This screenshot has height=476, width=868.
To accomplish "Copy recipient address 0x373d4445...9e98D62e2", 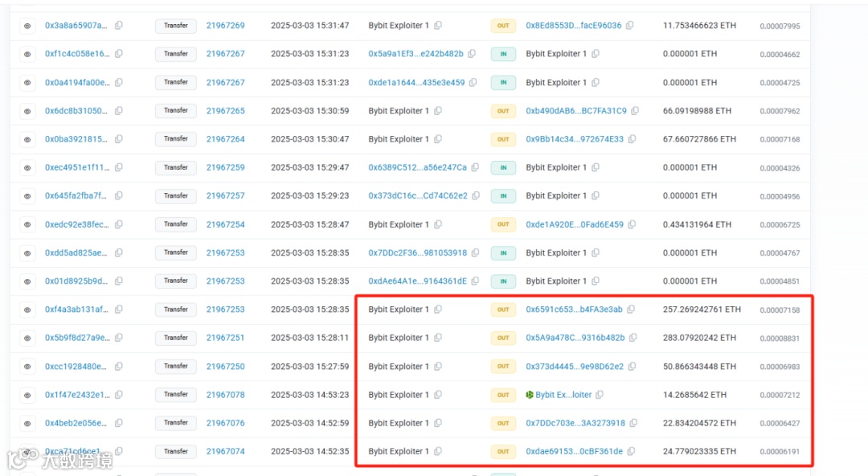I will coord(633,367).
